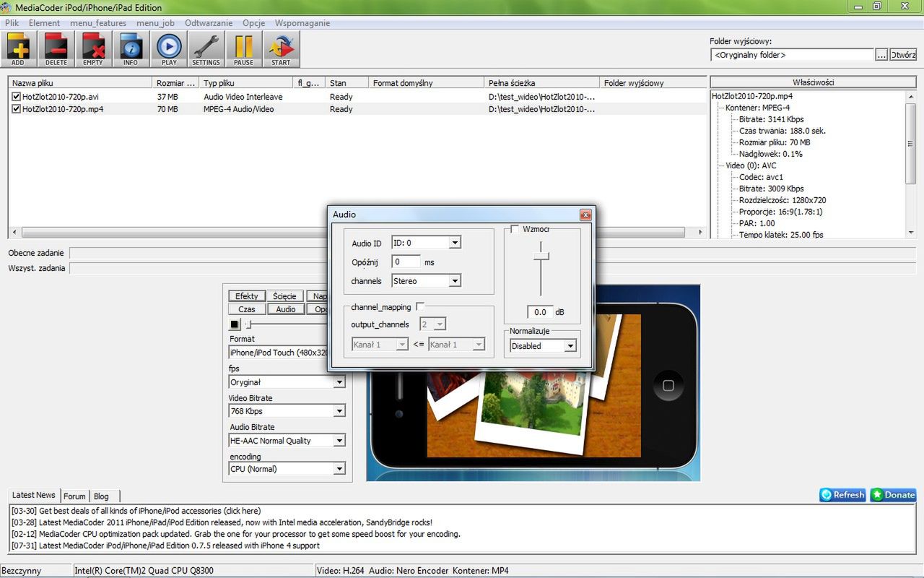924x578 pixels.
Task: Uncheck HotZlot2010-720p.avi file checkbox
Action: 17,97
